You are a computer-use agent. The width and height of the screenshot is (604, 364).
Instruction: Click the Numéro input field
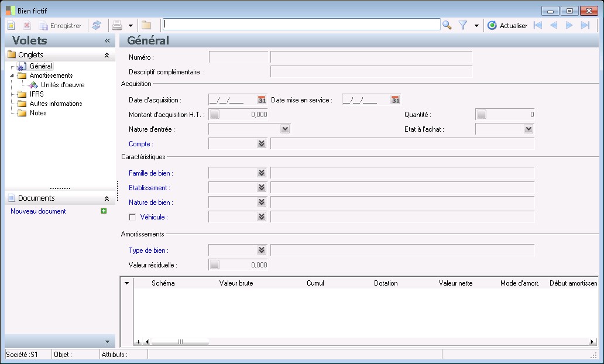click(x=238, y=57)
